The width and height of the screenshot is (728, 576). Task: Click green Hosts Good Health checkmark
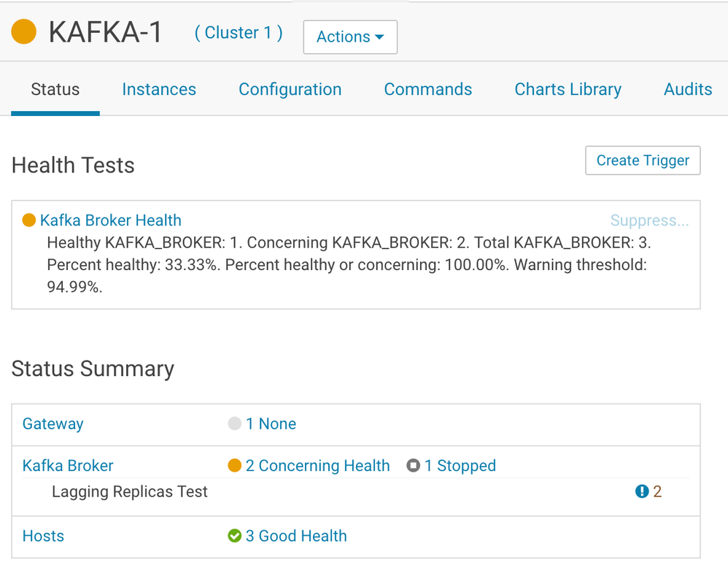(234, 536)
